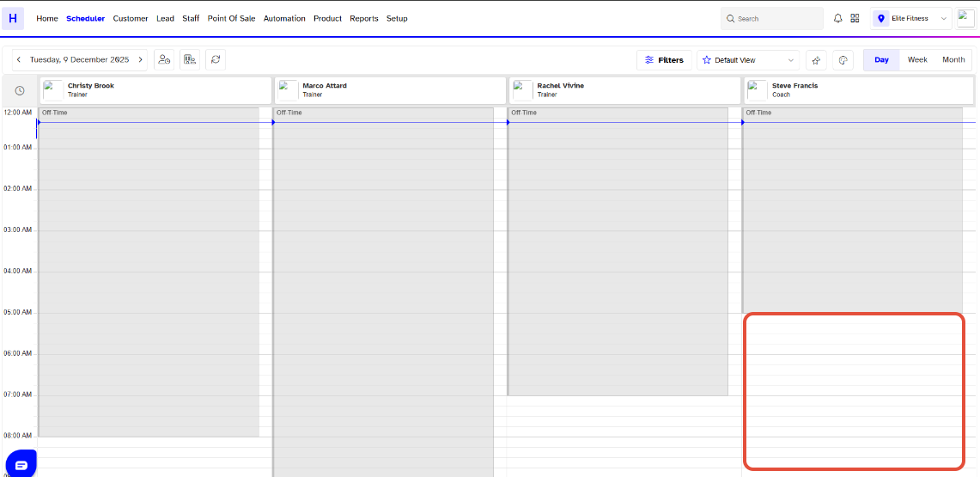The width and height of the screenshot is (980, 477).
Task: Click the staff availability person-clock icon
Action: (164, 60)
